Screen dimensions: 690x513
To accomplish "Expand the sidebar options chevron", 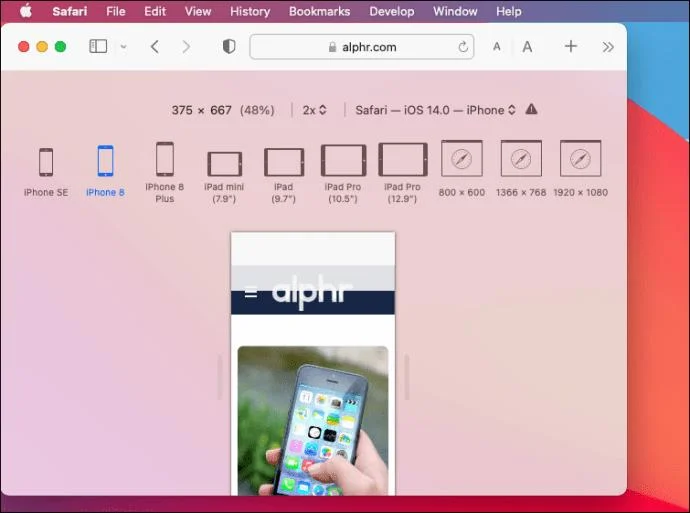I will (124, 47).
